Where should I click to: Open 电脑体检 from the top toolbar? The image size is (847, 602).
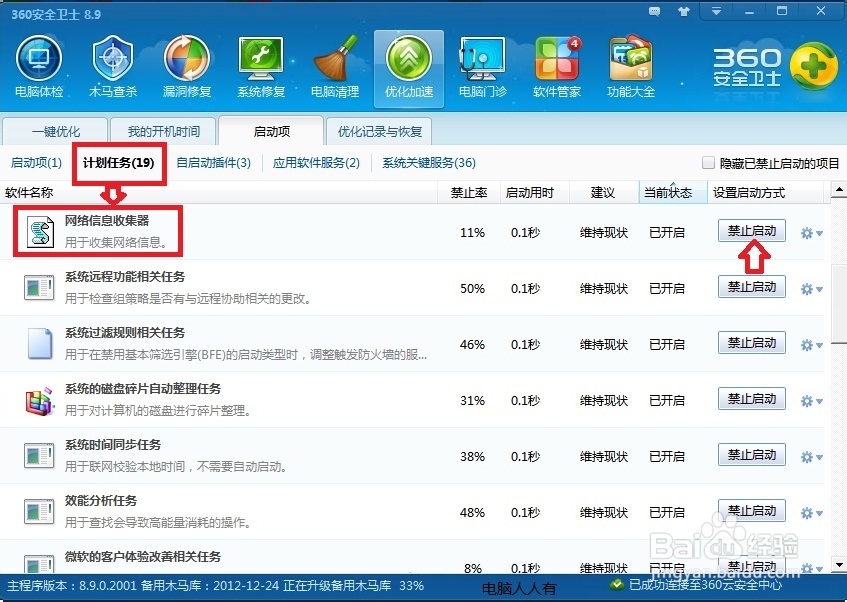[x=39, y=62]
